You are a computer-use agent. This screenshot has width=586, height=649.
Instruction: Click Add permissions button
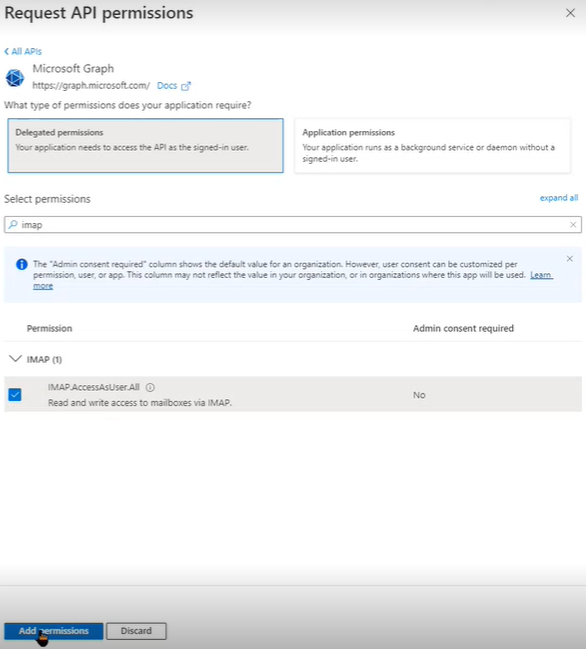[53, 631]
